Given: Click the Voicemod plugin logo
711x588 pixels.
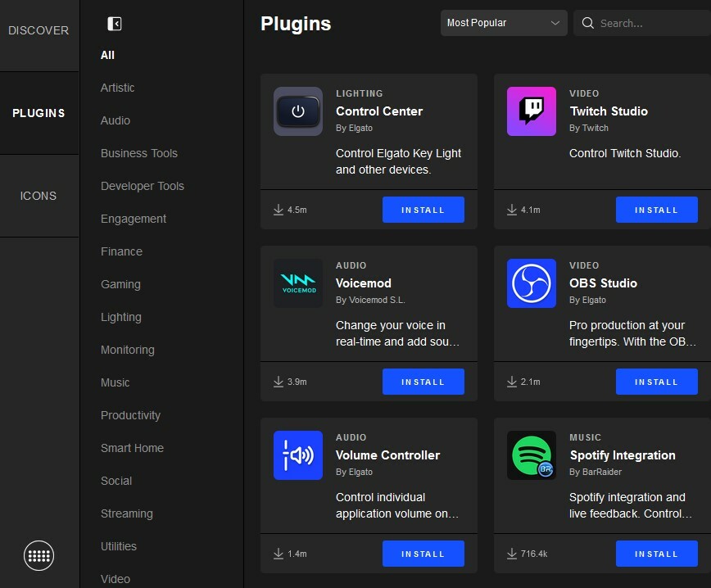Looking at the screenshot, I should pos(298,283).
